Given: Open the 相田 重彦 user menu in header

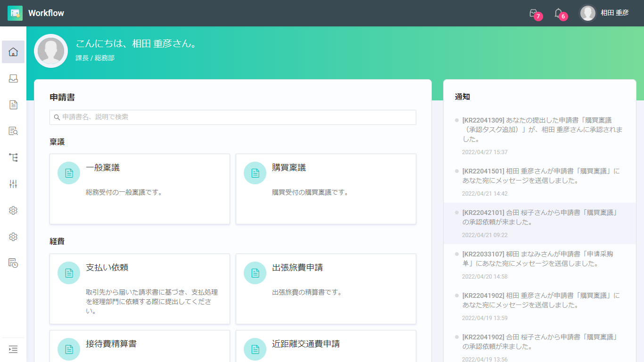Looking at the screenshot, I should 604,13.
